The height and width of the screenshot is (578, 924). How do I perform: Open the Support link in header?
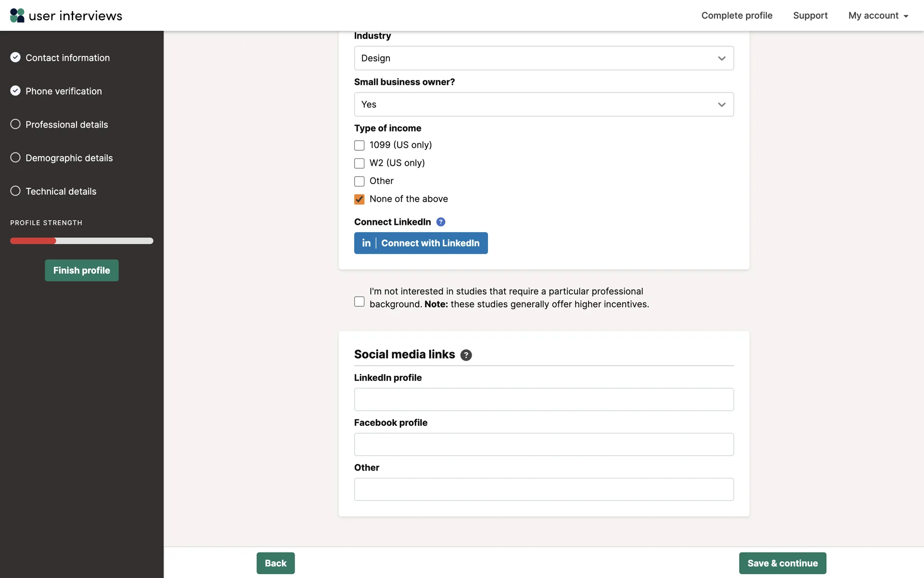point(810,15)
